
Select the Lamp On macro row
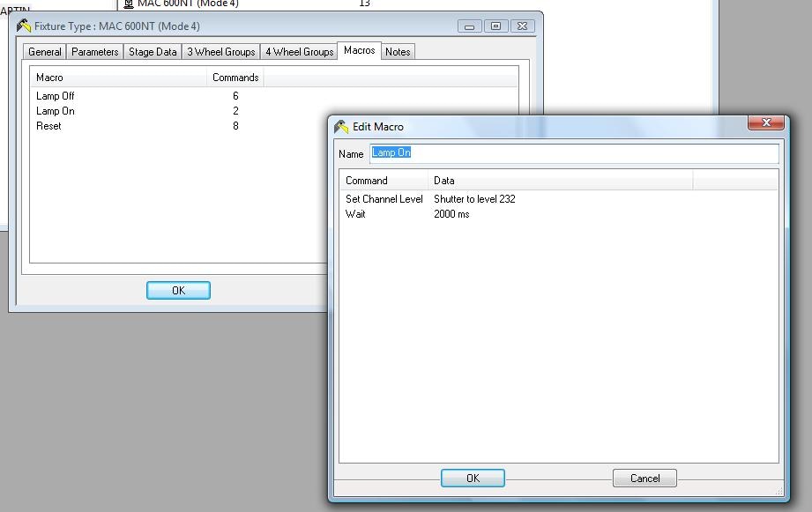[179, 111]
